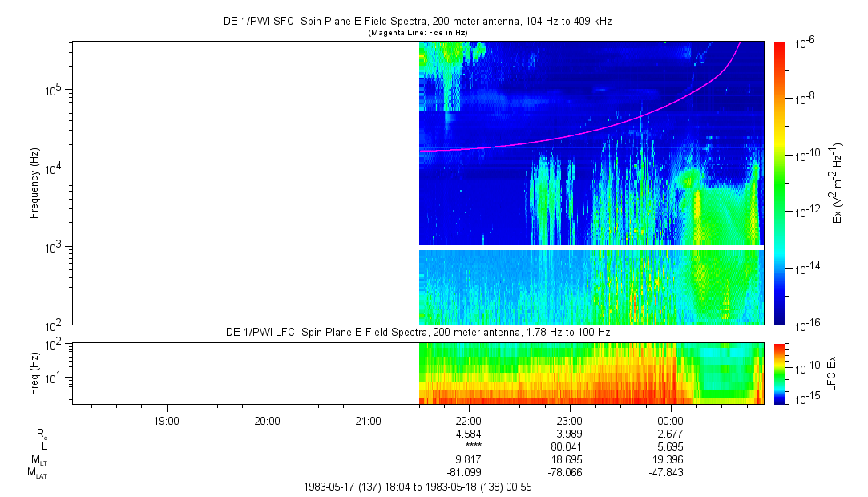The width and height of the screenshot is (868, 497).
Task: Click the 00:00 time tick label
Action: tap(670, 421)
